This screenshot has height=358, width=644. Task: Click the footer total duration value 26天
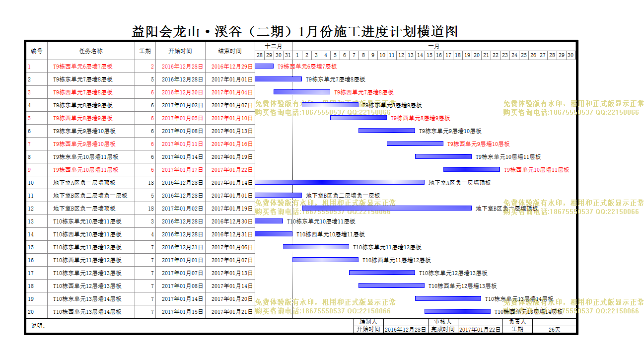554,329
